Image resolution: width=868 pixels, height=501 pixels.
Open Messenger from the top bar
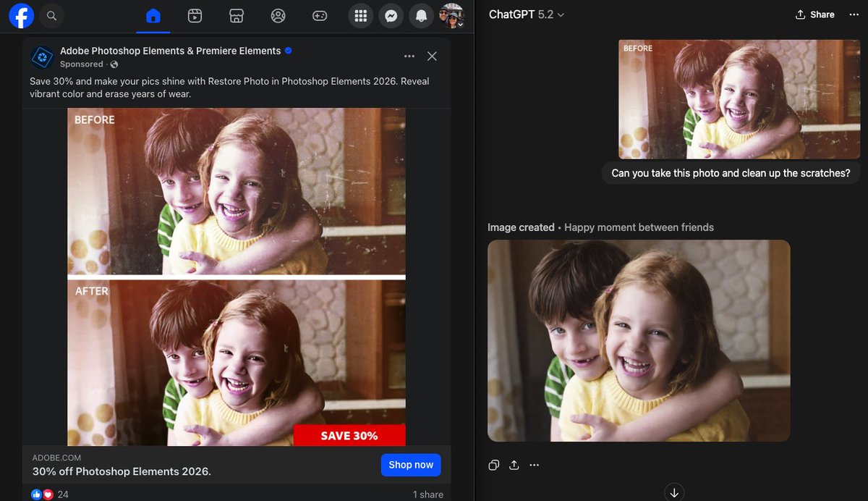[391, 16]
